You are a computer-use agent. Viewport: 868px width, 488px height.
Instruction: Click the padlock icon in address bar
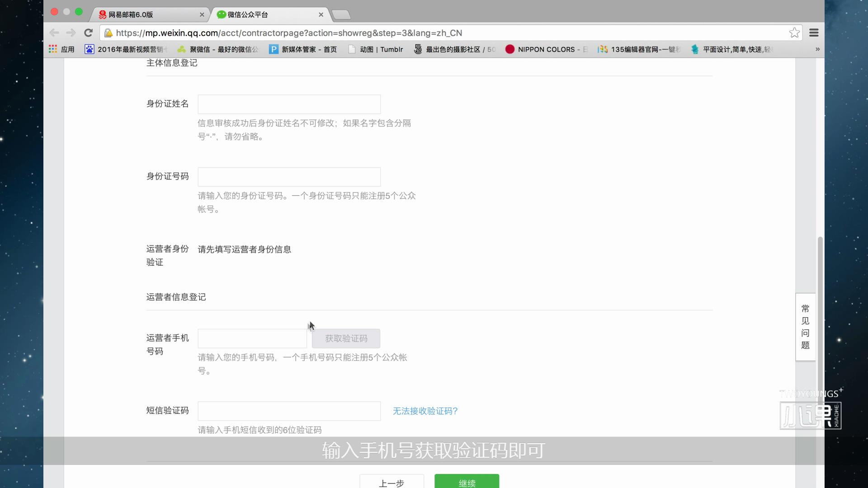click(x=108, y=33)
